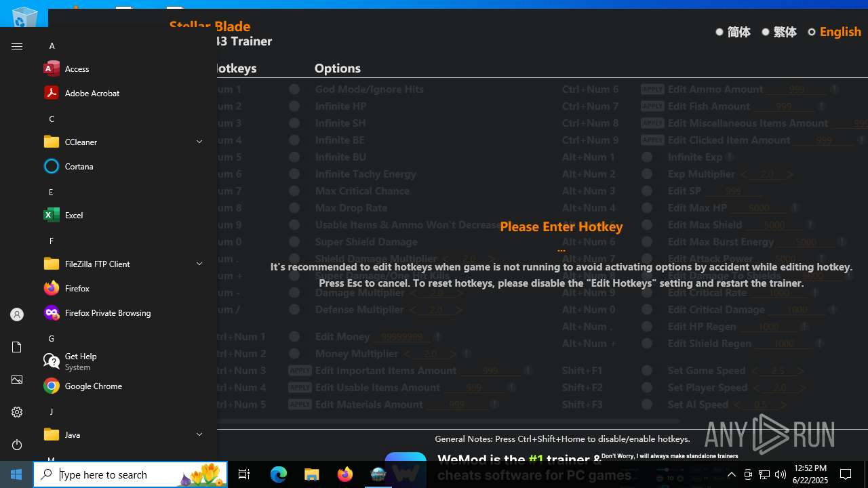The image size is (868, 488).
Task: Toggle Max Drop Rate option
Action: tap(294, 207)
